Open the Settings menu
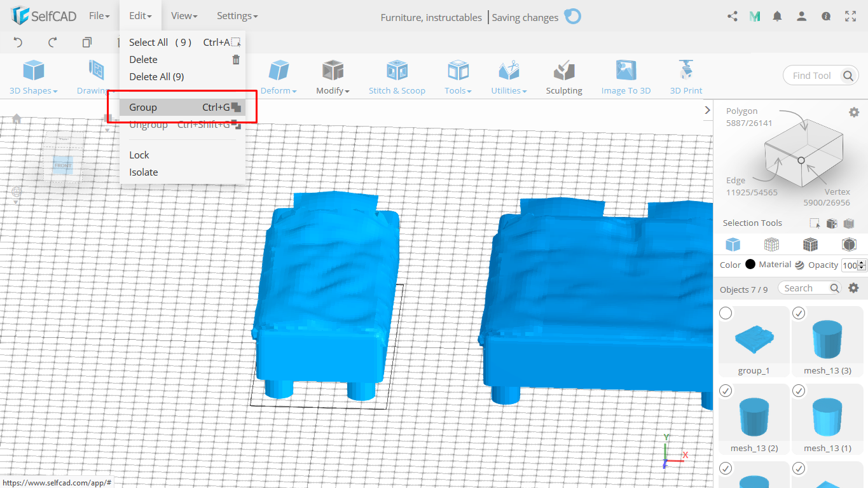This screenshot has height=488, width=868. coord(237,16)
